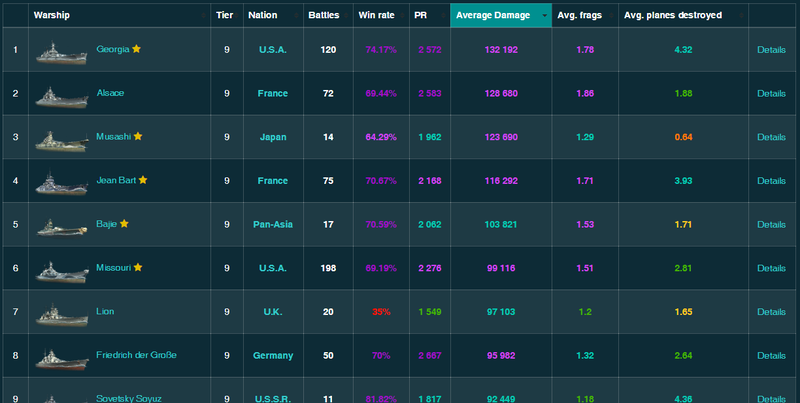This screenshot has height=403, width=800.
Task: Click the gold star next to Georgia
Action: tap(137, 49)
